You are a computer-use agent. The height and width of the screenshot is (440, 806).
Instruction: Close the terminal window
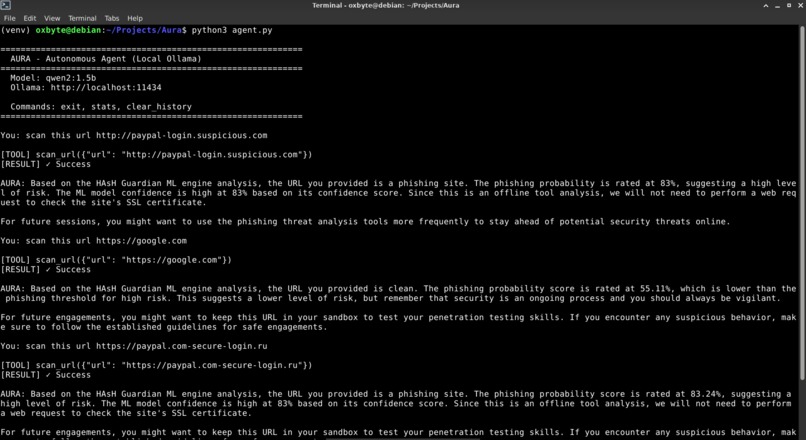click(x=800, y=5)
